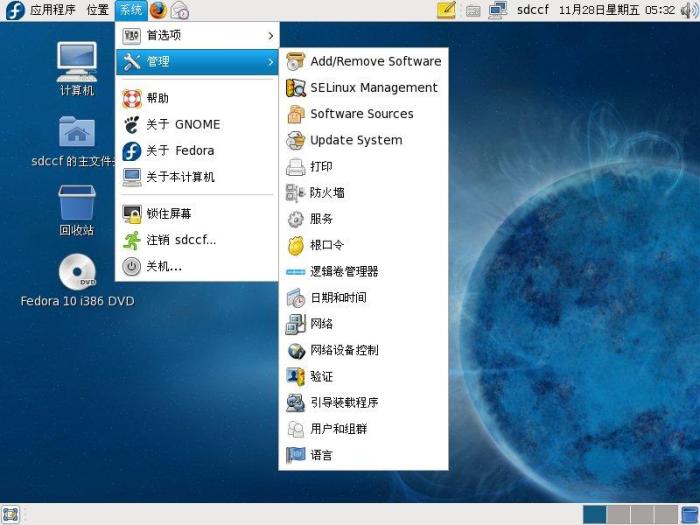Viewport: 700px width, 525px height.
Task: Switch to the second workspace
Action: pyautogui.click(x=618, y=515)
